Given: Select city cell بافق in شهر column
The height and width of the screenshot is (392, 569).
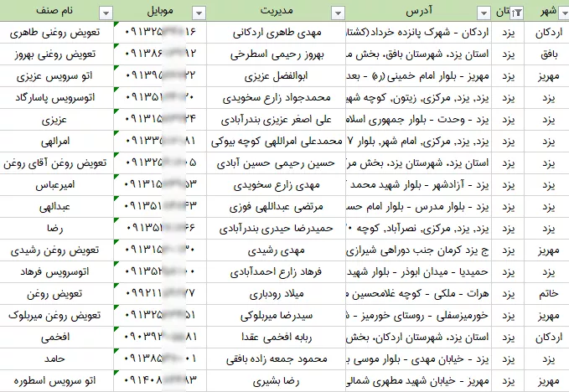Looking at the screenshot, I should point(547,54).
